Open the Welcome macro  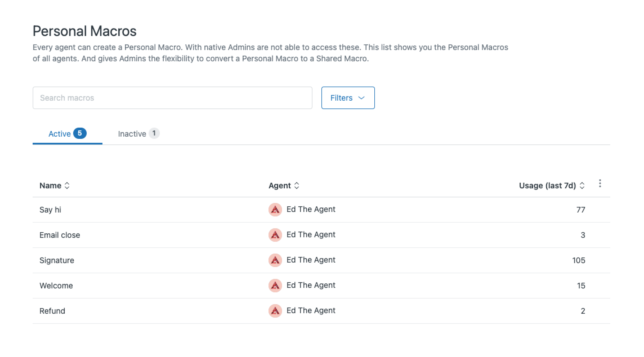pyautogui.click(x=56, y=286)
